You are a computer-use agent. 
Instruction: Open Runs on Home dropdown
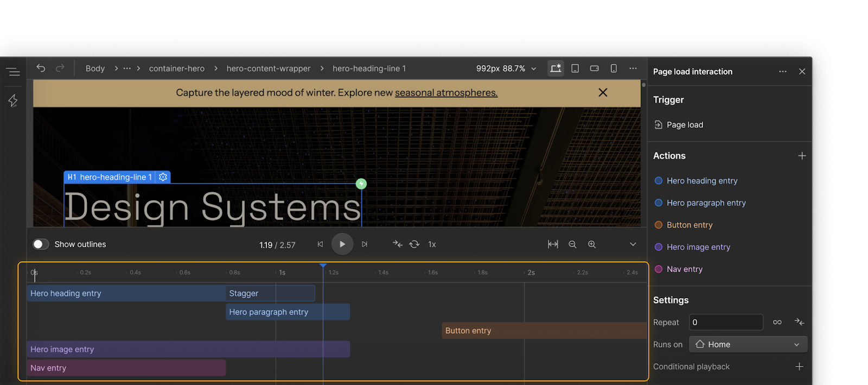(748, 344)
